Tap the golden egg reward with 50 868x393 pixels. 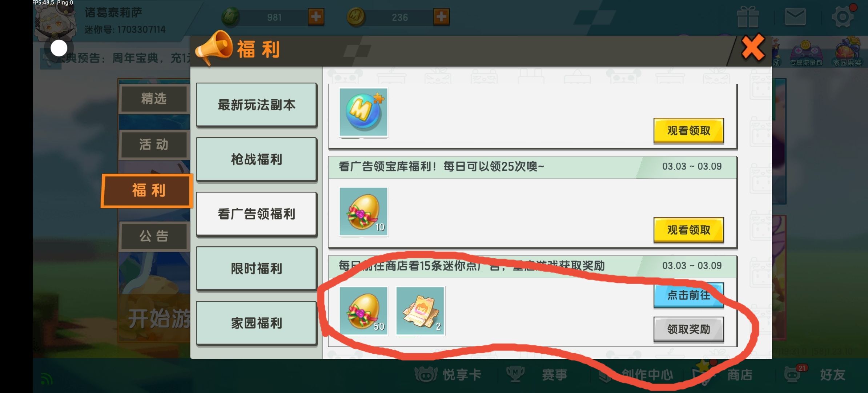click(363, 311)
